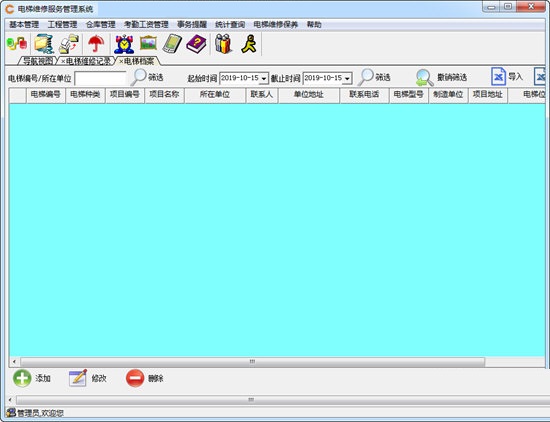Click the 电梯型号 column header
550x422 pixels.
pyautogui.click(x=409, y=95)
